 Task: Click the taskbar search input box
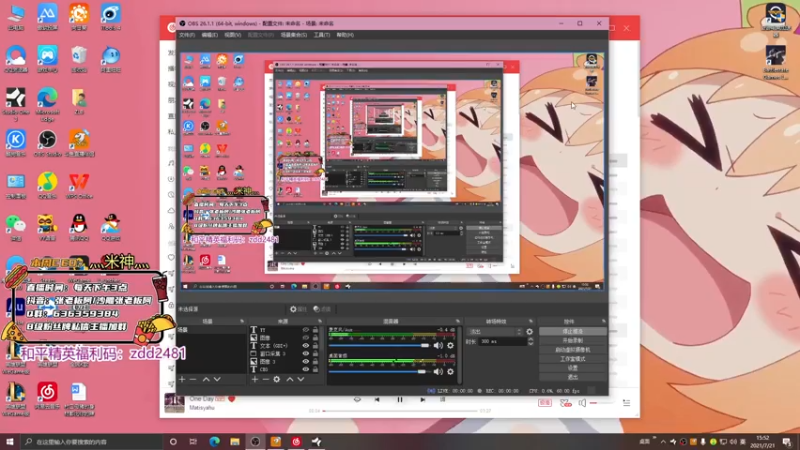tap(92, 442)
